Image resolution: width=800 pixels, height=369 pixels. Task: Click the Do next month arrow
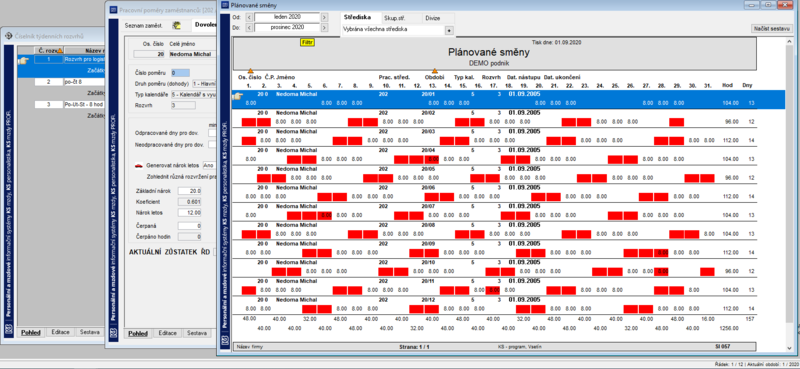tap(324, 27)
